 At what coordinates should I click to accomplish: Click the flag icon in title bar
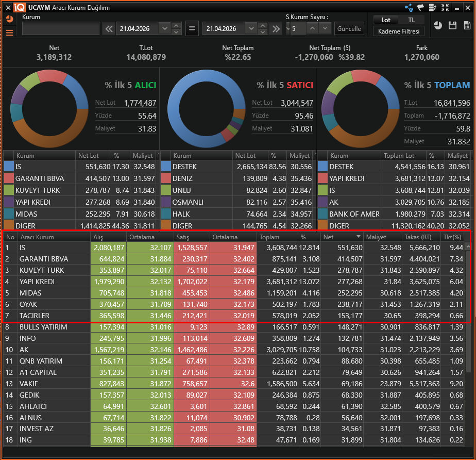(x=420, y=8)
